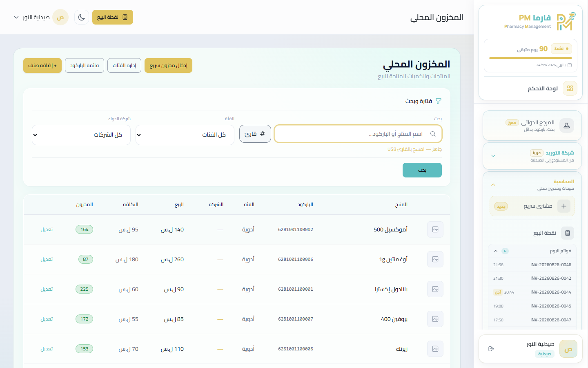Screen dimensions: 588x368
Task: Collapse فواتير اليوم list
Action: click(532, 251)
